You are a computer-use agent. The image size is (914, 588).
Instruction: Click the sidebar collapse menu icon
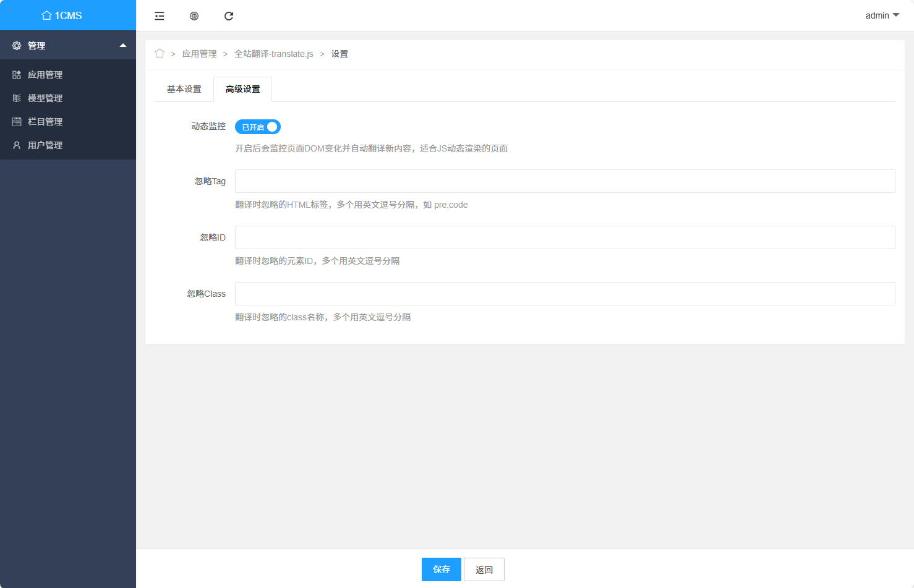point(160,16)
